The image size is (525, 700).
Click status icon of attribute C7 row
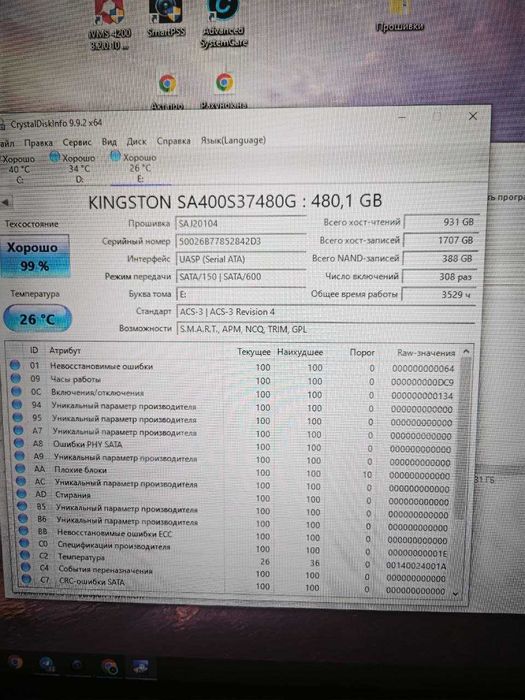(26, 580)
